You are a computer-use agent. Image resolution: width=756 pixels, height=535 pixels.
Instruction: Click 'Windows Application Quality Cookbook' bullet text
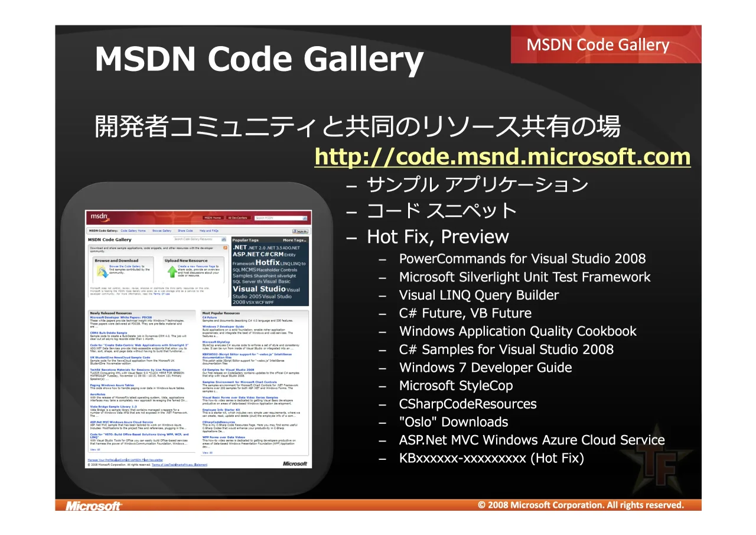518,331
